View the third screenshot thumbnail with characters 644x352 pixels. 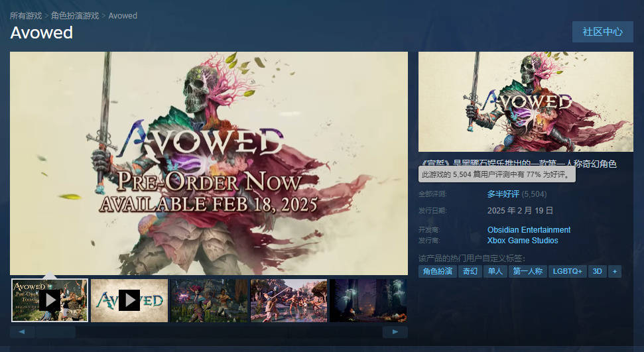point(209,300)
